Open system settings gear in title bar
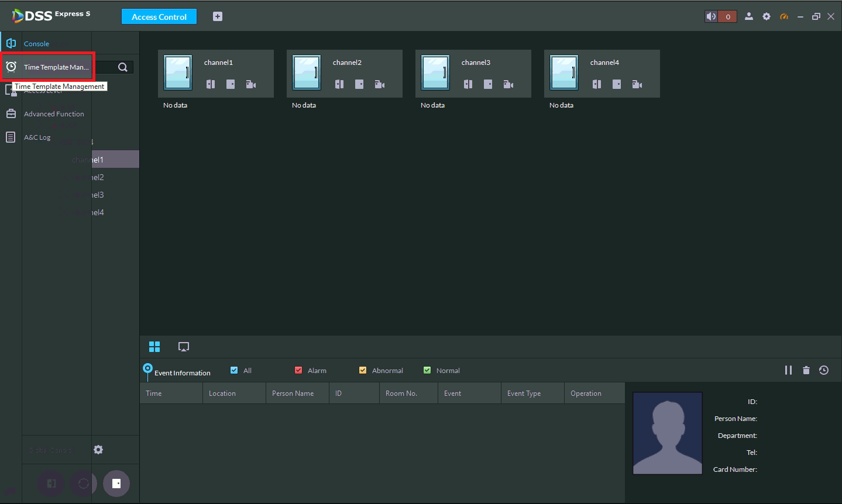842x504 pixels. pyautogui.click(x=767, y=16)
